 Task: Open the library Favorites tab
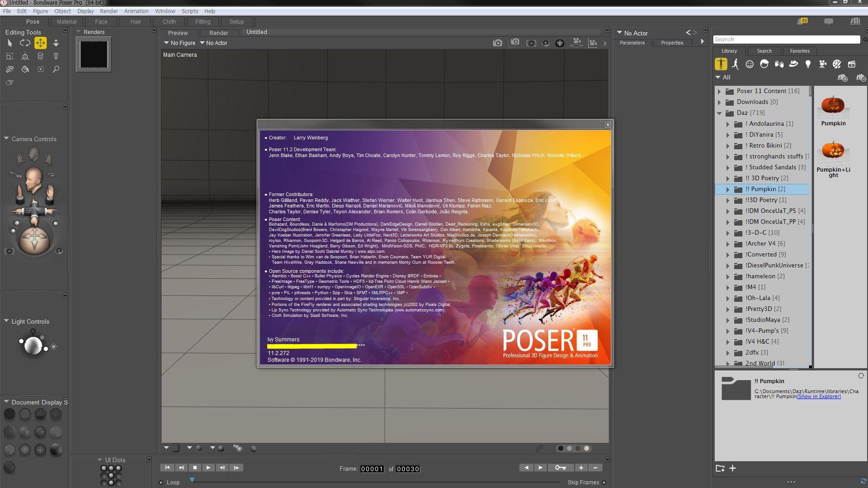[x=800, y=51]
